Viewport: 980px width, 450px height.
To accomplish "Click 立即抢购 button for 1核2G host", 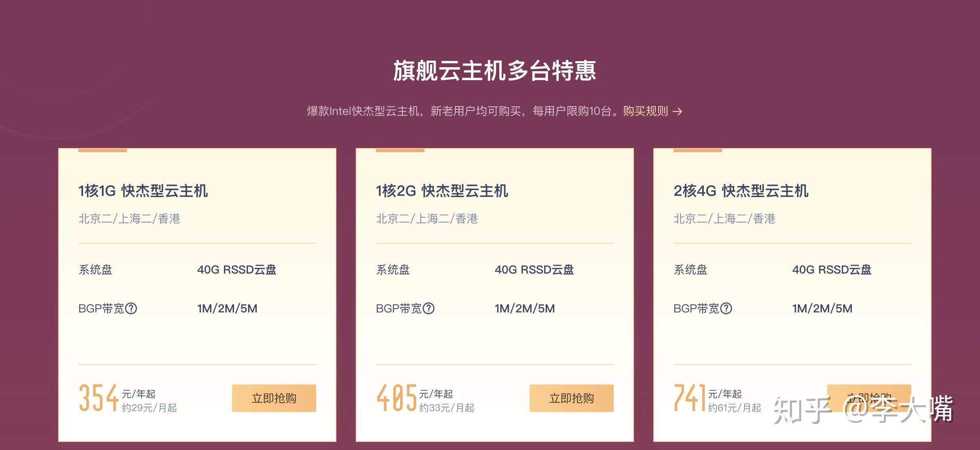I will pyautogui.click(x=572, y=398).
